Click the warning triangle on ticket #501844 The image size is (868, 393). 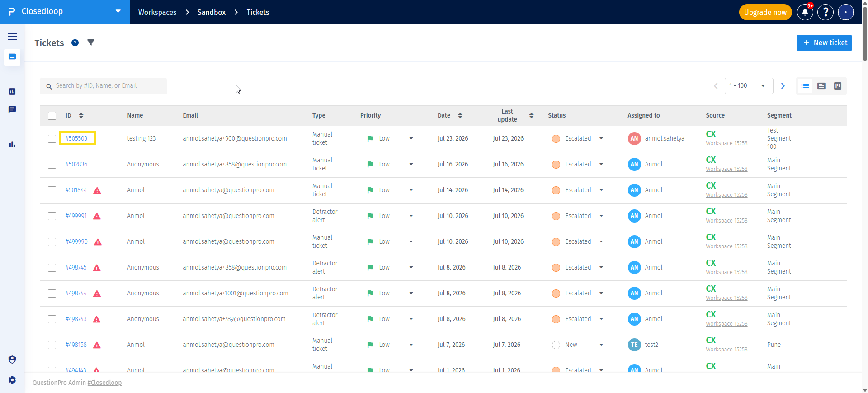click(97, 190)
